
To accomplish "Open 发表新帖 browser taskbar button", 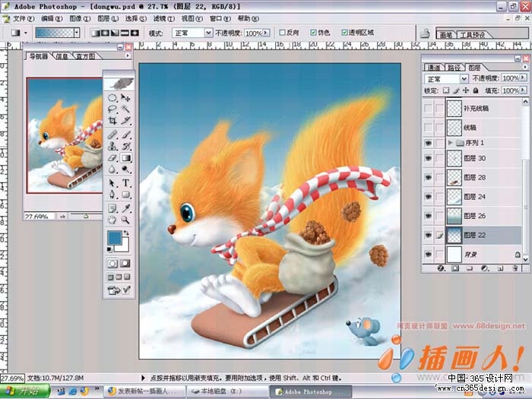I will tap(144, 391).
